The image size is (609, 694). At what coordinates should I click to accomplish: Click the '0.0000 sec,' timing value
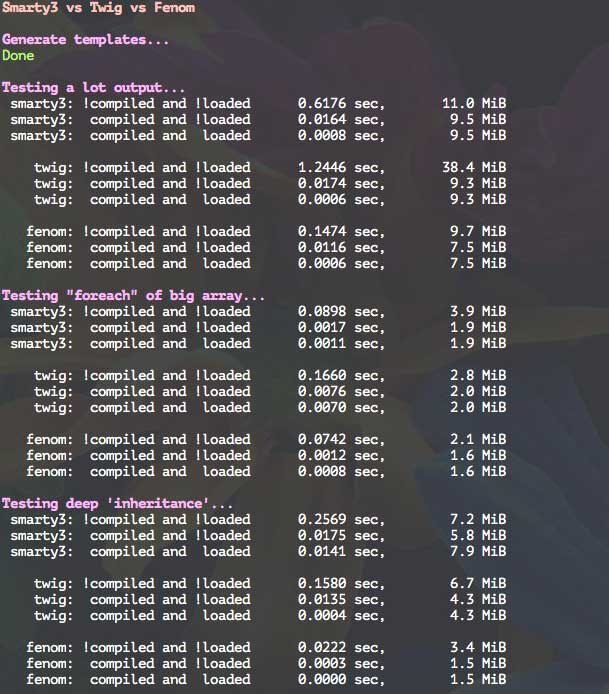point(341,679)
